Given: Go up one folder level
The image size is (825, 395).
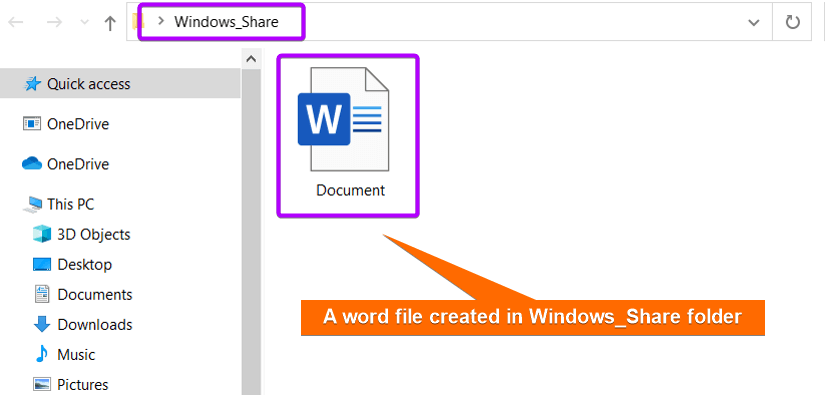Looking at the screenshot, I should [109, 23].
